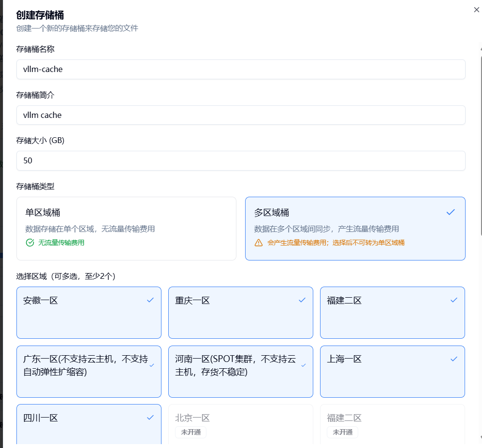Click the bucket name input field
The image size is (482, 448).
(241, 69)
